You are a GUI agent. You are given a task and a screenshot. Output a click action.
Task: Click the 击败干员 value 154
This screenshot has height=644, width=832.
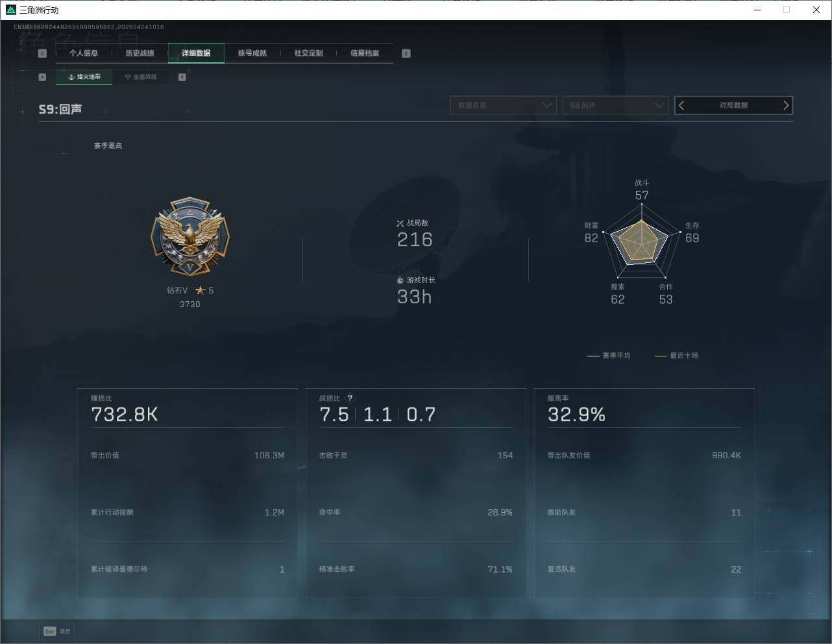coord(505,456)
